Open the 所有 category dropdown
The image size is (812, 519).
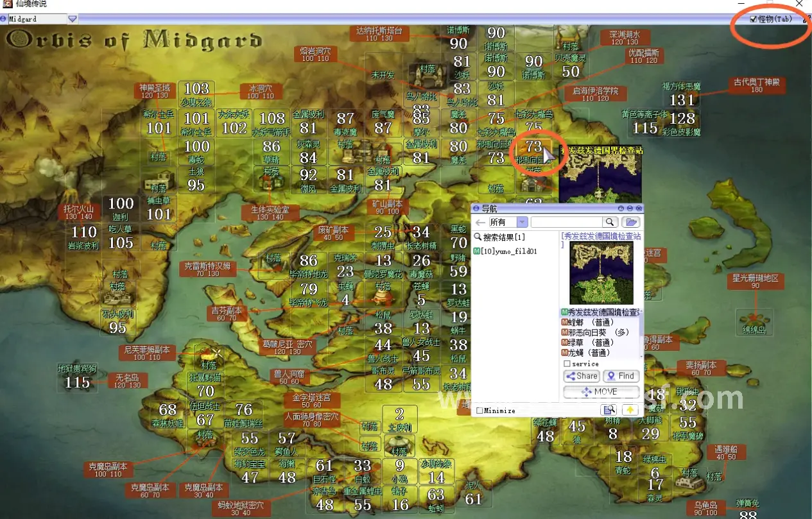[522, 222]
